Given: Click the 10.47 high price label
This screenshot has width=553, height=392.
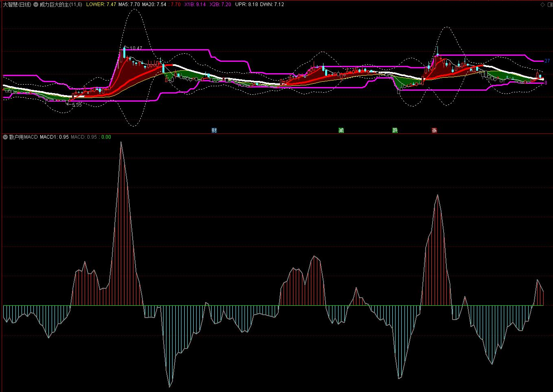Looking at the screenshot, I should coord(136,48).
